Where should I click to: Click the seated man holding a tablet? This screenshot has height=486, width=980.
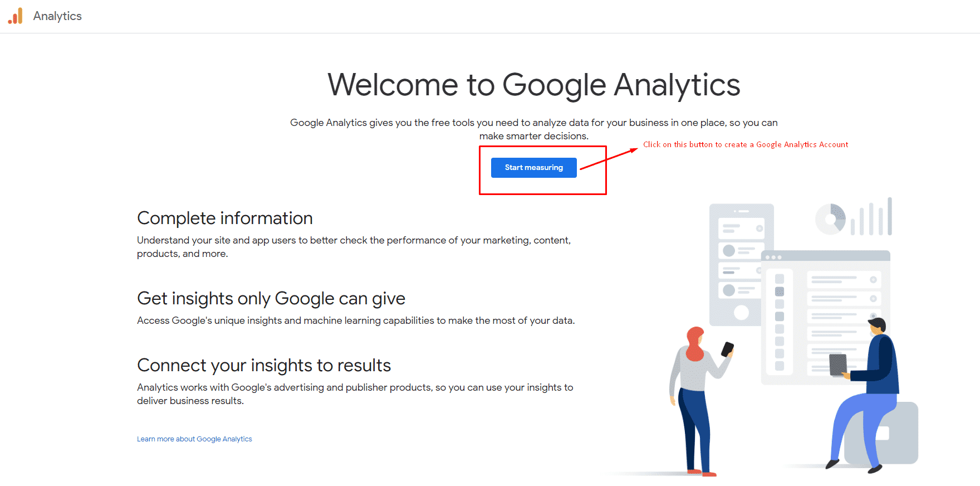(x=866, y=394)
